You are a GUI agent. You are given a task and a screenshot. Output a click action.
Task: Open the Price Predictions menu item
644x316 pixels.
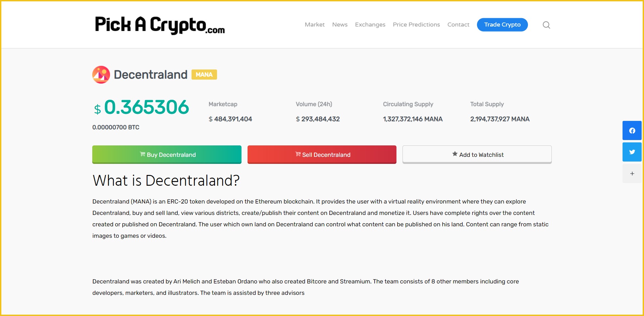coord(416,25)
